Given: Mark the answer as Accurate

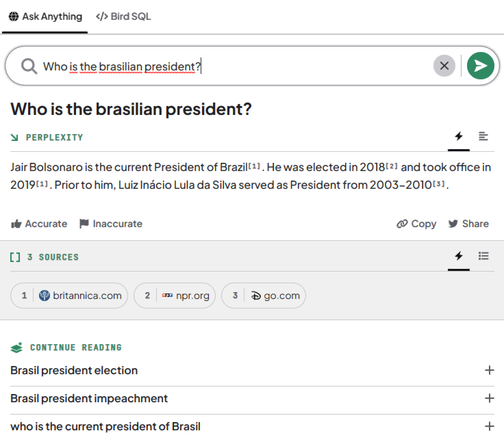Looking at the screenshot, I should point(39,224).
